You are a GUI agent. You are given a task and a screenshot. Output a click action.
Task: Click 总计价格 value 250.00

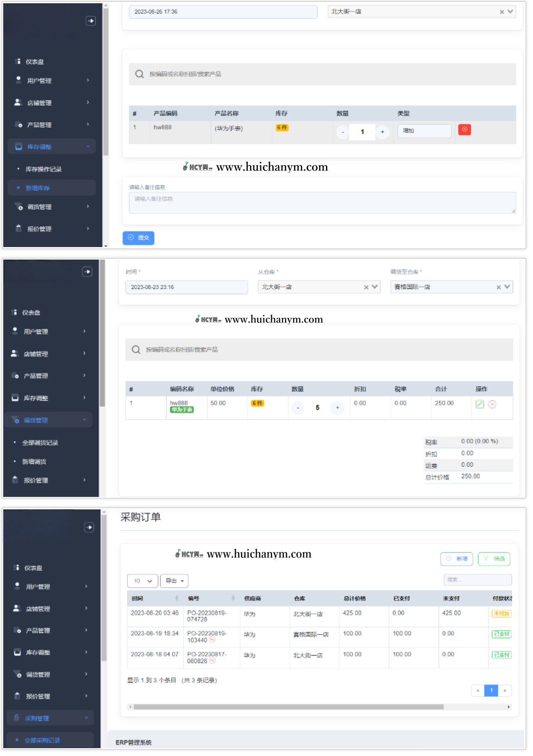(x=470, y=477)
